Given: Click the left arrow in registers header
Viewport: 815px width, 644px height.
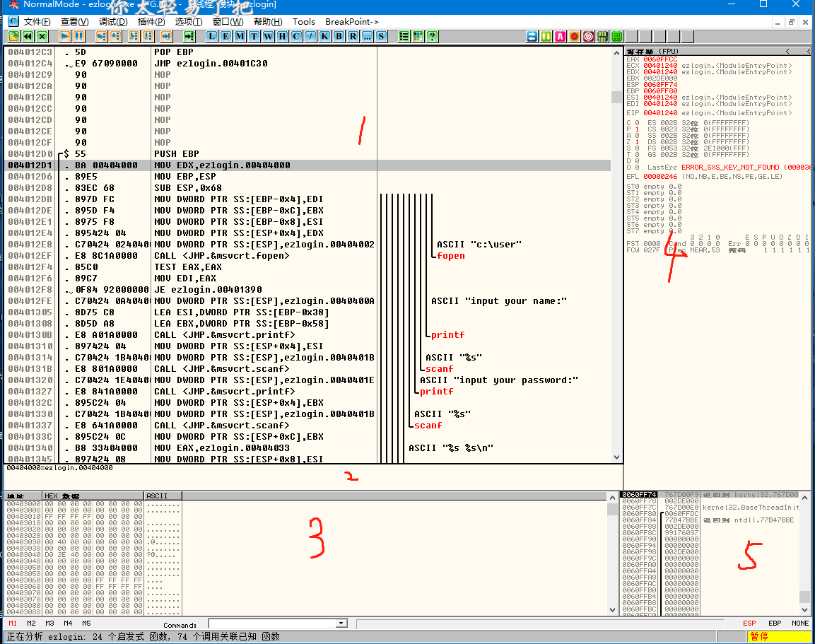Looking at the screenshot, I should click(x=787, y=52).
